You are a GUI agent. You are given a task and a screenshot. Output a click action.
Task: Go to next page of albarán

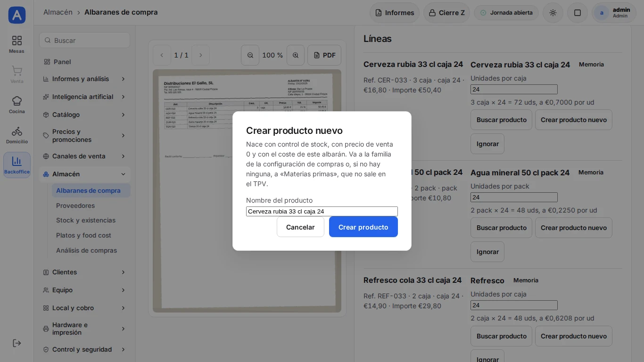click(x=200, y=55)
